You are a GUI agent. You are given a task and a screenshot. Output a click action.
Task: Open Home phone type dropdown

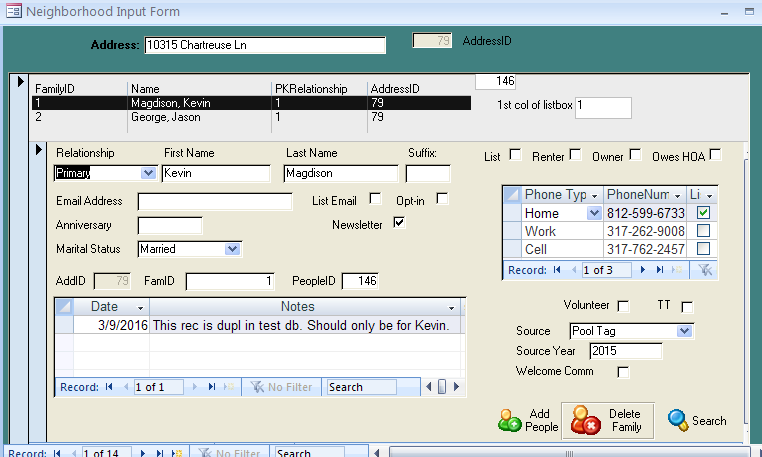tap(594, 213)
